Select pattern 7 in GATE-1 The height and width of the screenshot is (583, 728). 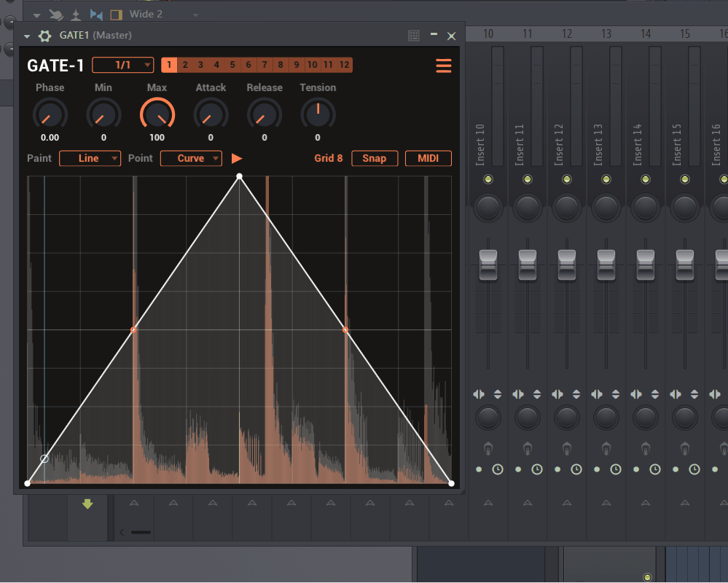265,65
